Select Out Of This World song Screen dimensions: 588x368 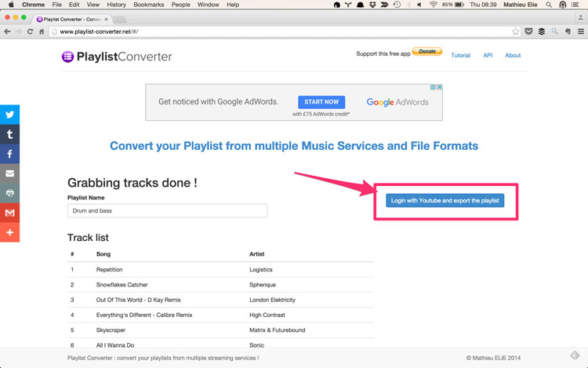(138, 300)
